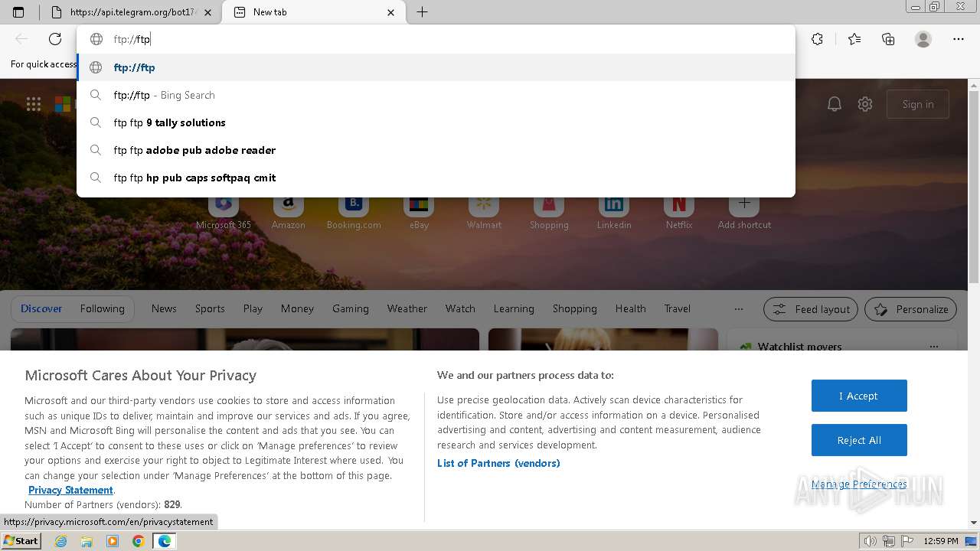Click Reject All privacy button
This screenshot has width=980, height=551.
(x=859, y=440)
